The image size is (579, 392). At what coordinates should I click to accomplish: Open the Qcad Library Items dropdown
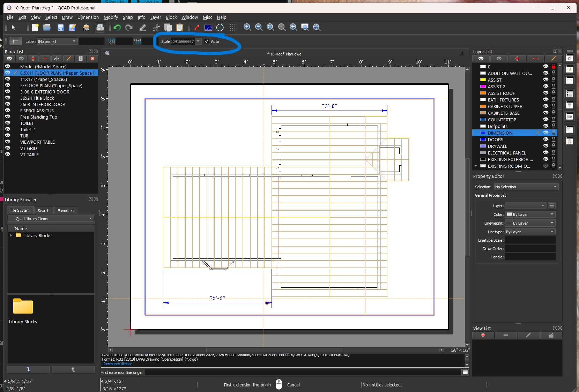pyautogui.click(x=51, y=219)
